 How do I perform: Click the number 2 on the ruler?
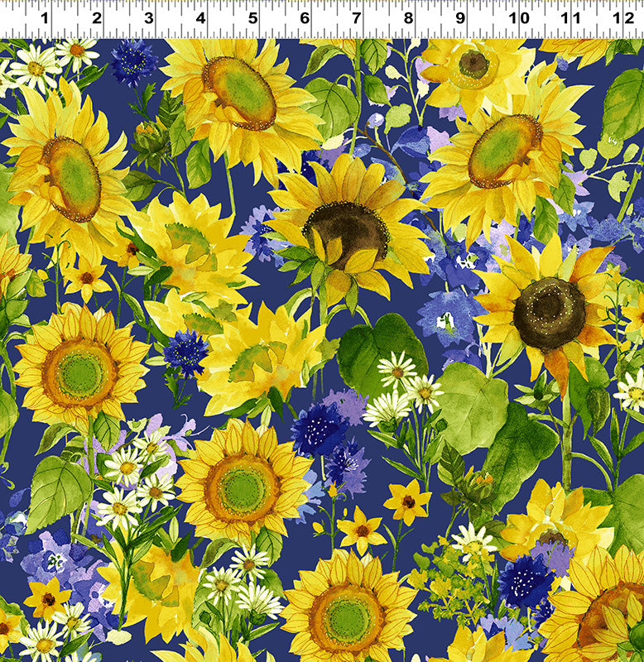coord(97,18)
